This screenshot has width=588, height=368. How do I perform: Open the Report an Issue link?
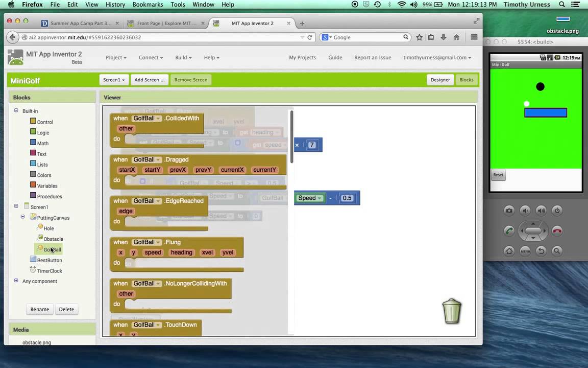click(x=373, y=57)
